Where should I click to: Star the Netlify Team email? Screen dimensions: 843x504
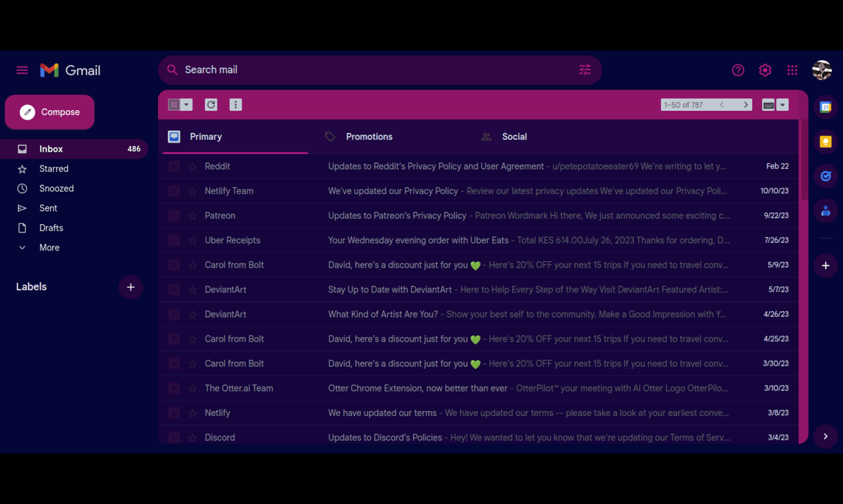192,191
